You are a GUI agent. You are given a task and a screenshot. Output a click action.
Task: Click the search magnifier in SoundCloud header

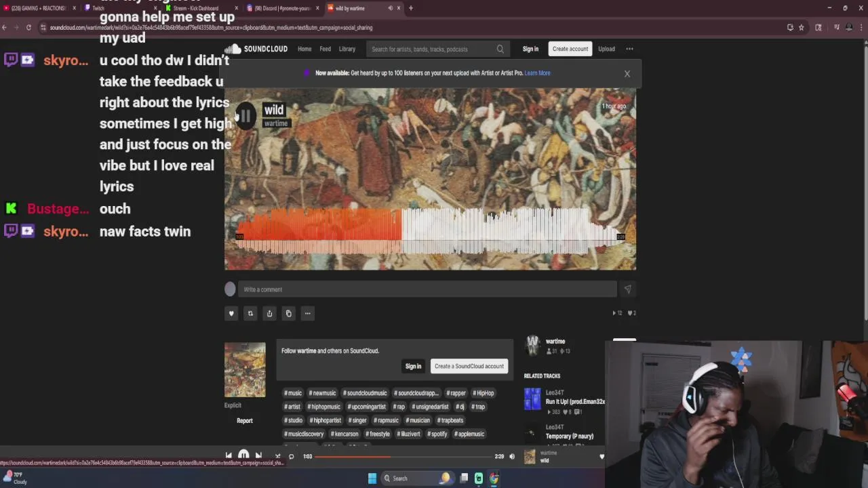pos(500,49)
